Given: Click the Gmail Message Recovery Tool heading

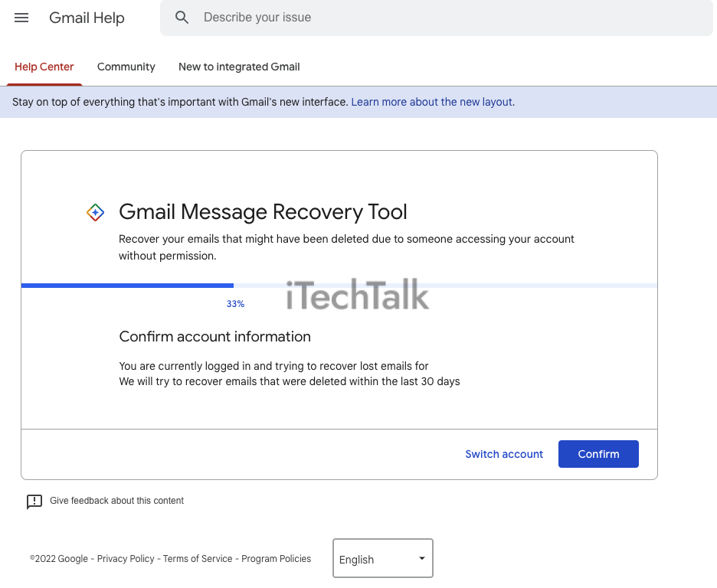Looking at the screenshot, I should [x=263, y=212].
